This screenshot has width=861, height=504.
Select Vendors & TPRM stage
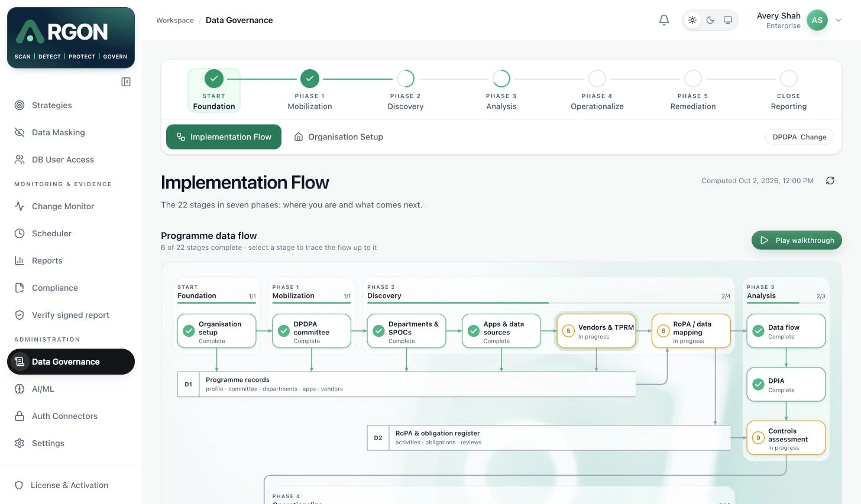[596, 331]
